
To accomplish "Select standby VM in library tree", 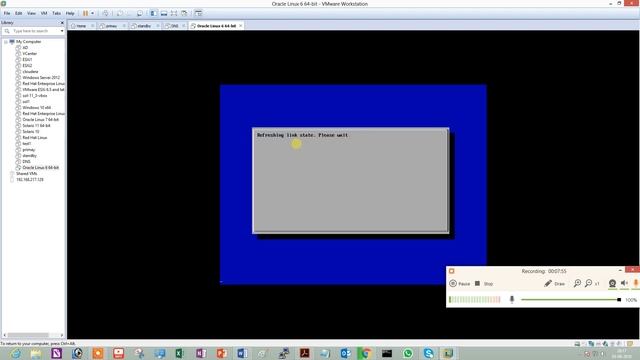I will (29, 156).
